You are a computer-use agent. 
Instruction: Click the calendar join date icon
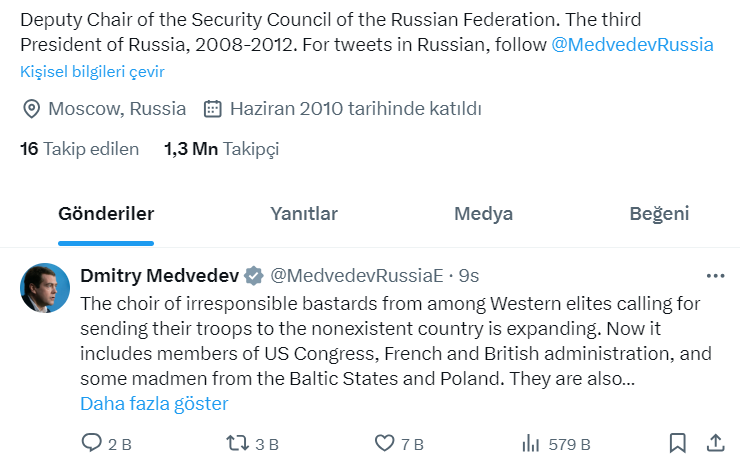212,108
